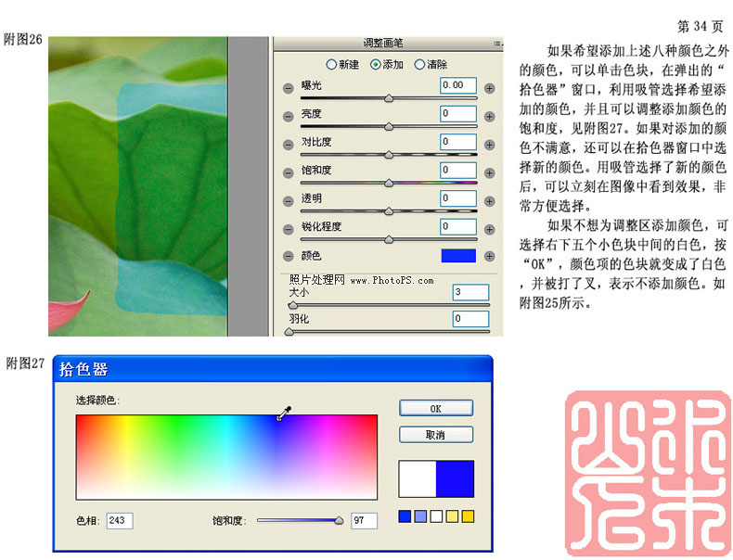Choose the light yellow preset swatch
The width and height of the screenshot is (733, 560).
point(452,516)
